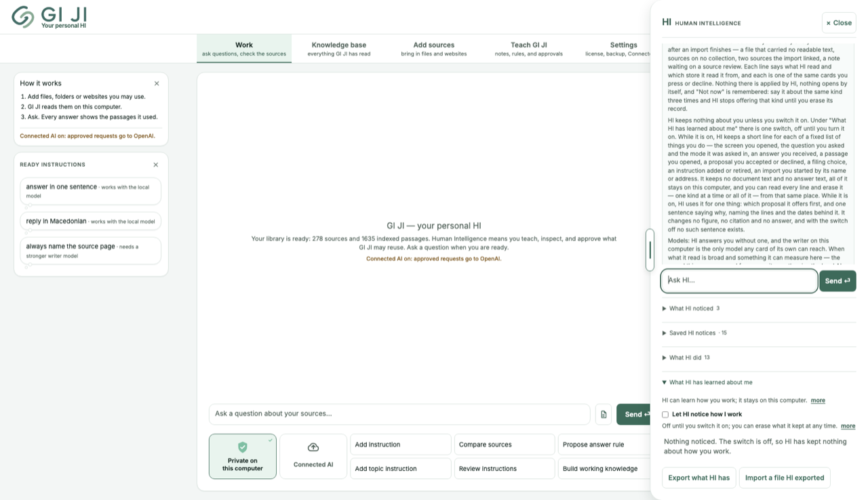Switch to Connected AI mode
868x500 pixels.
click(313, 457)
